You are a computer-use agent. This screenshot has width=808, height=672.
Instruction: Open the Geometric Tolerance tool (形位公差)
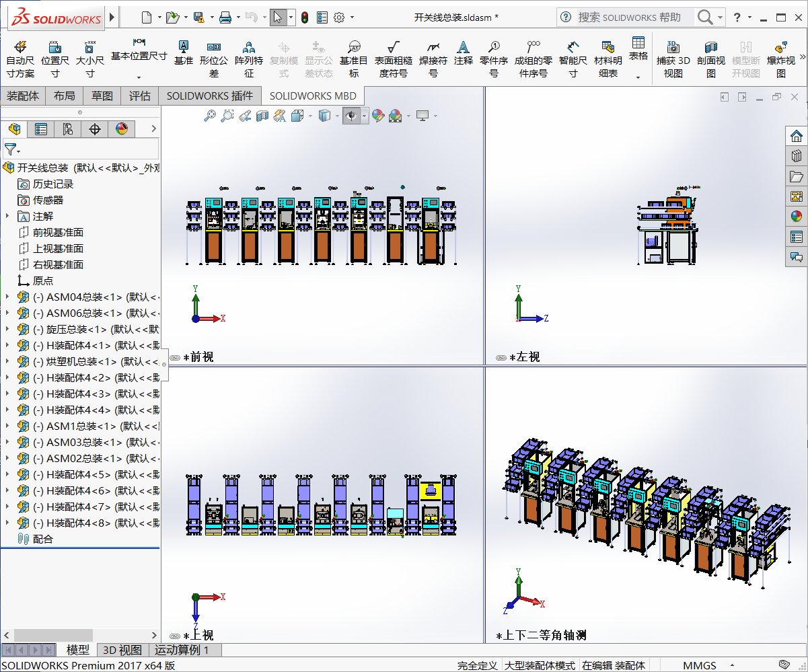pyautogui.click(x=214, y=59)
